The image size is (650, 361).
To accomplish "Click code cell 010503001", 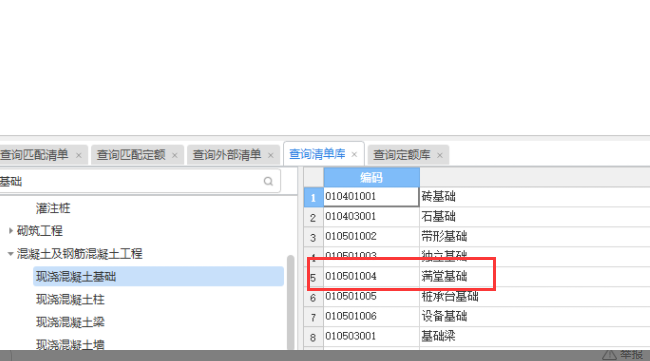I will coord(371,337).
